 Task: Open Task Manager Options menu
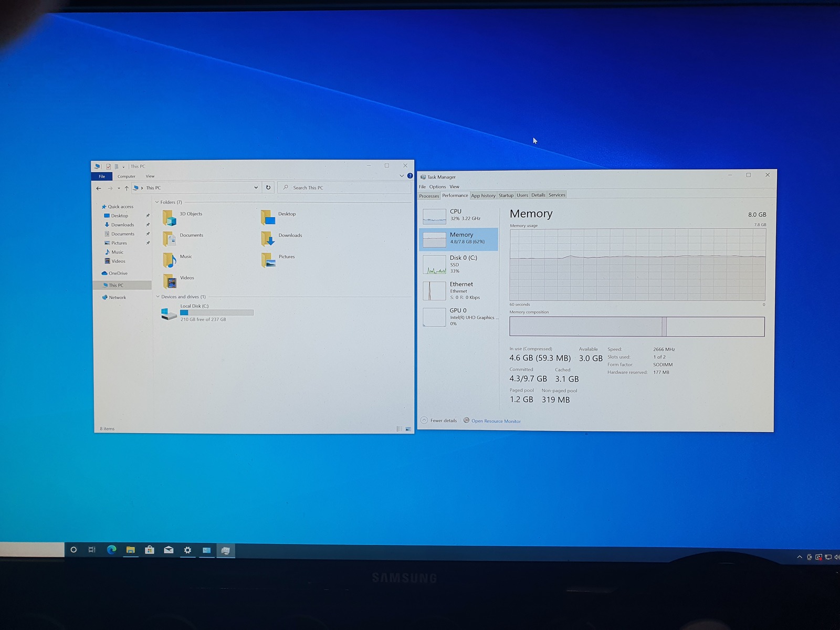(x=437, y=187)
